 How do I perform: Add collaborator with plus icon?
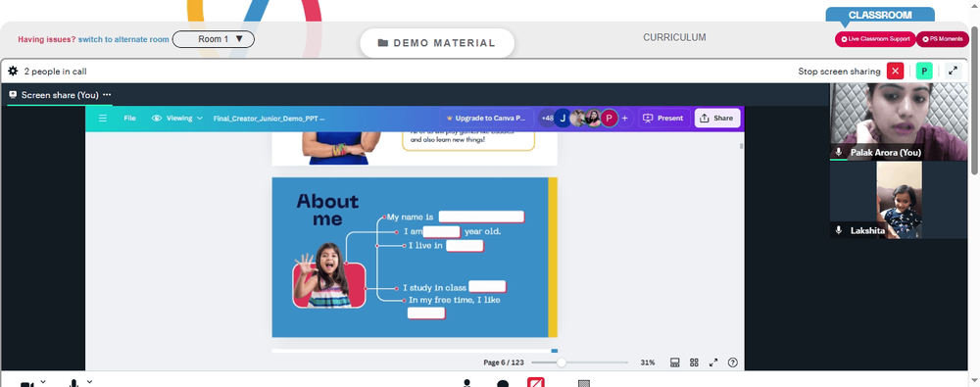tap(624, 119)
